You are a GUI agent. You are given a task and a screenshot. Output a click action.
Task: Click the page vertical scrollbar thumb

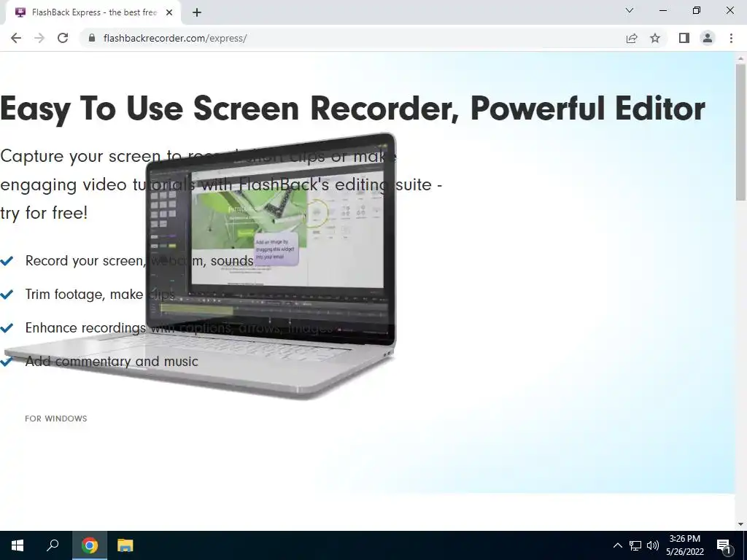(740, 132)
